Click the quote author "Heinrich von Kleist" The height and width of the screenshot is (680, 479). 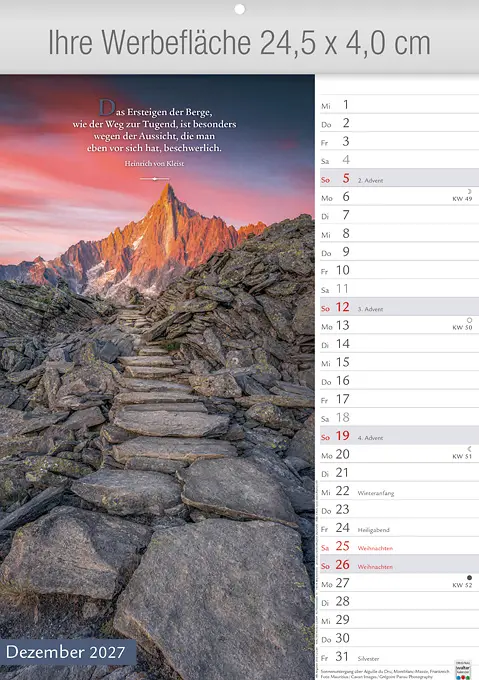click(154, 163)
